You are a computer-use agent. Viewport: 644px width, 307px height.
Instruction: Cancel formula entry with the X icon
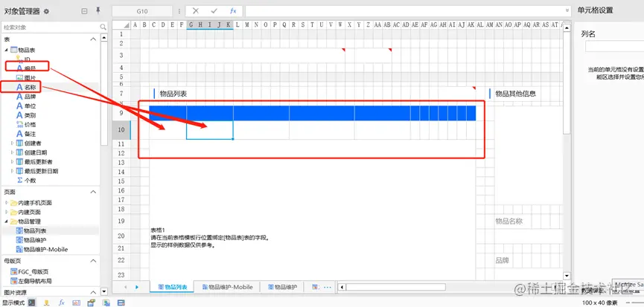pos(196,11)
